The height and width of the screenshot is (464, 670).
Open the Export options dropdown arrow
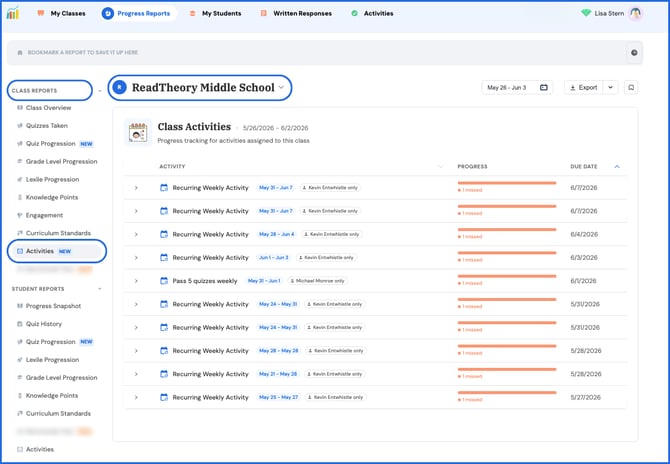click(x=610, y=88)
